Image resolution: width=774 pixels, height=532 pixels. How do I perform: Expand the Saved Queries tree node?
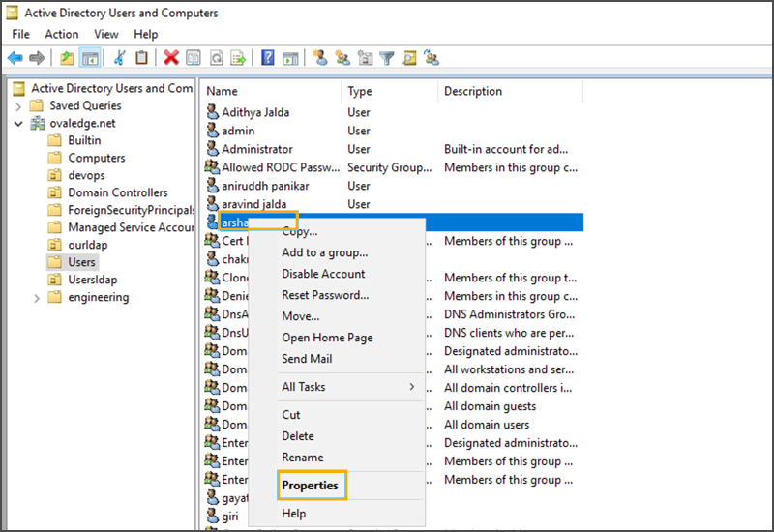[x=18, y=105]
